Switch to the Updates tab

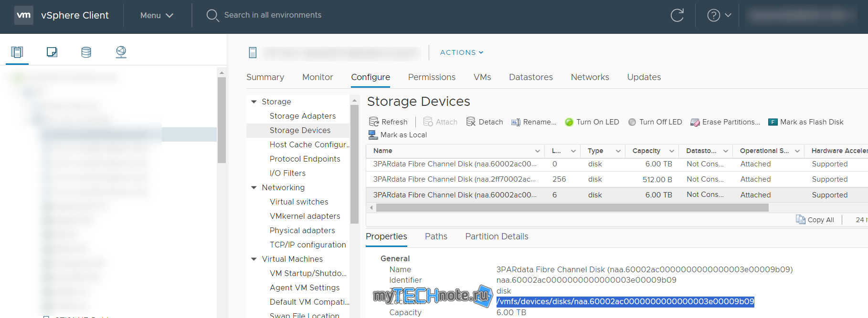[644, 77]
